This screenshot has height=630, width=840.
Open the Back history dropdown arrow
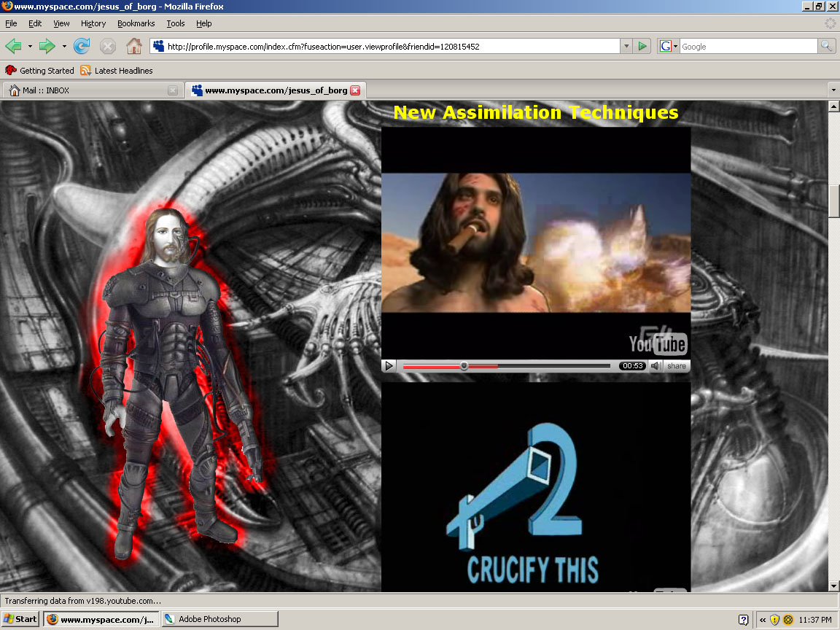click(30, 47)
